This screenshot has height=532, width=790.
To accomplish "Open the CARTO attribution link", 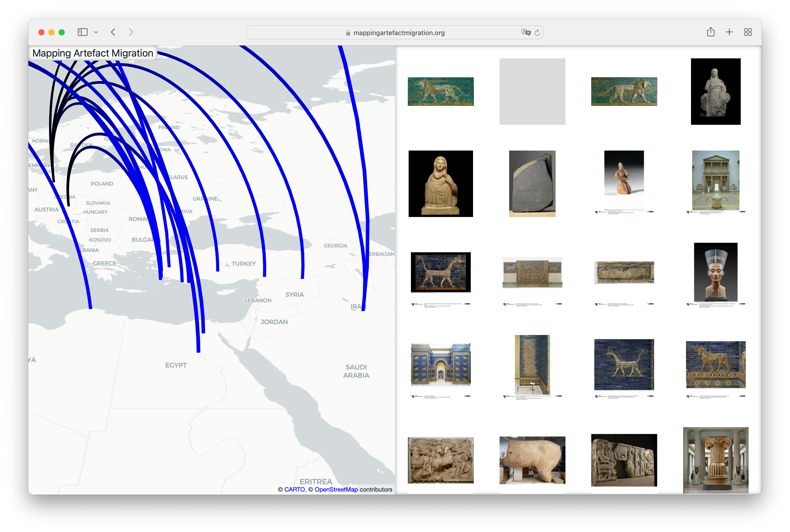I will pyautogui.click(x=294, y=489).
